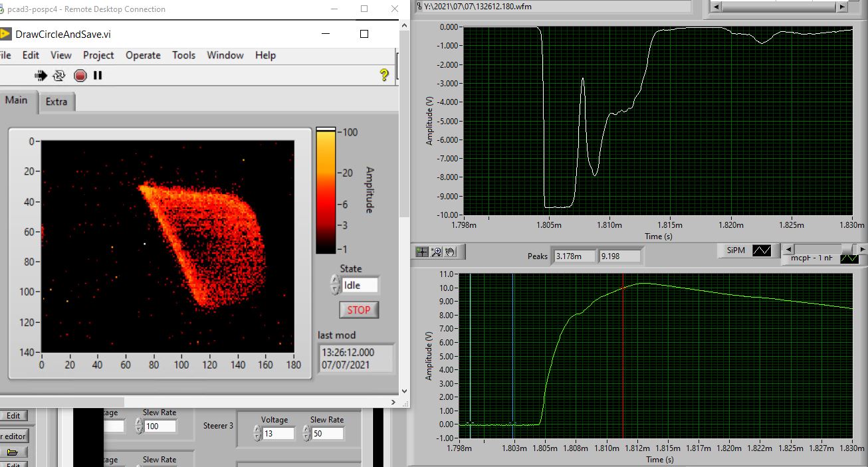Click the Steerer 3 Voltage input field
Image resolution: width=868 pixels, height=467 pixels.
pos(278,433)
